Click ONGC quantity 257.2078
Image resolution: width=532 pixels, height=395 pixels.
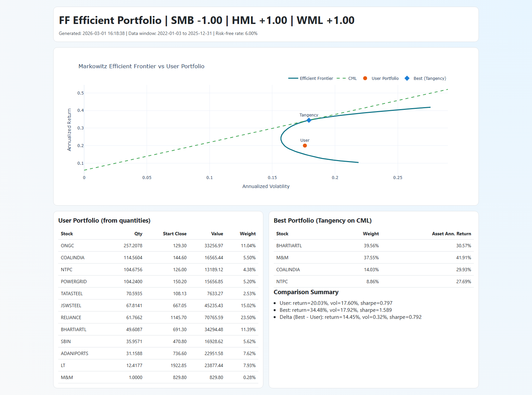pyautogui.click(x=133, y=246)
